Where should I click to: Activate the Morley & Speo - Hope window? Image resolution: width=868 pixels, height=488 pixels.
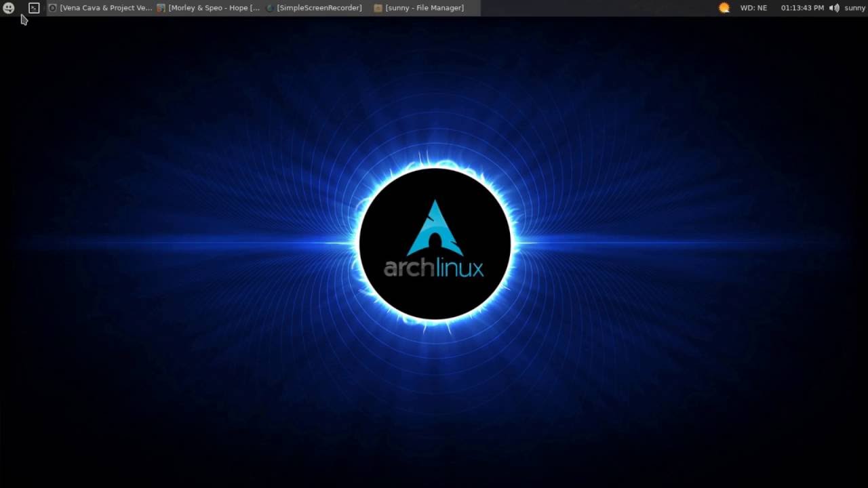tap(209, 8)
